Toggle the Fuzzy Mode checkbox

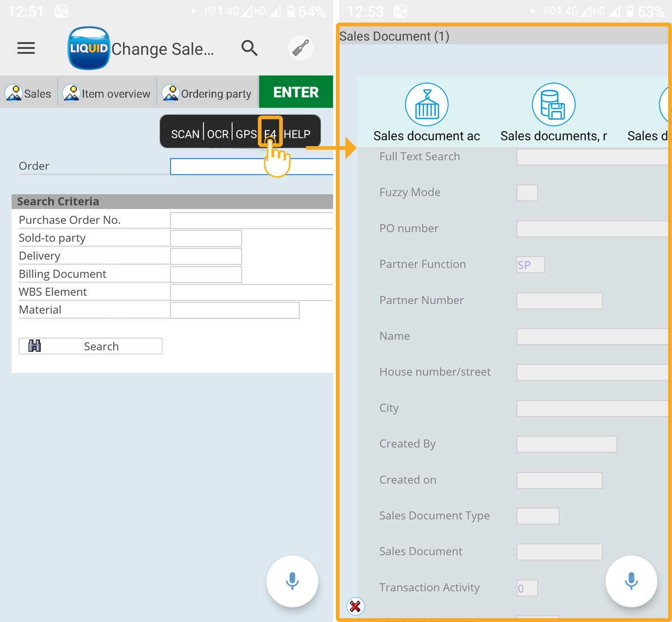526,193
